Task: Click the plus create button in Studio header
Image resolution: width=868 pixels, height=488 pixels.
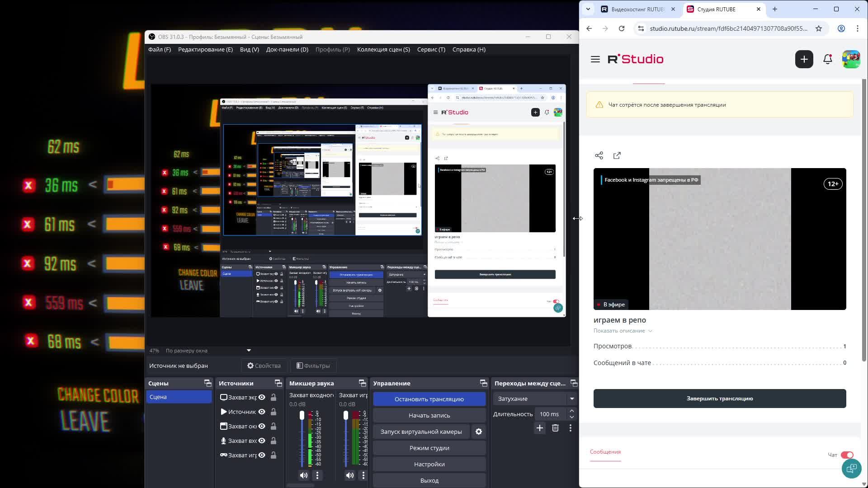Action: 804,59
